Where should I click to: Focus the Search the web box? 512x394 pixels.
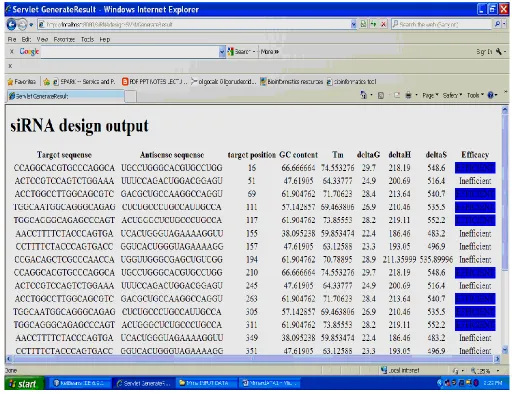tap(441, 24)
